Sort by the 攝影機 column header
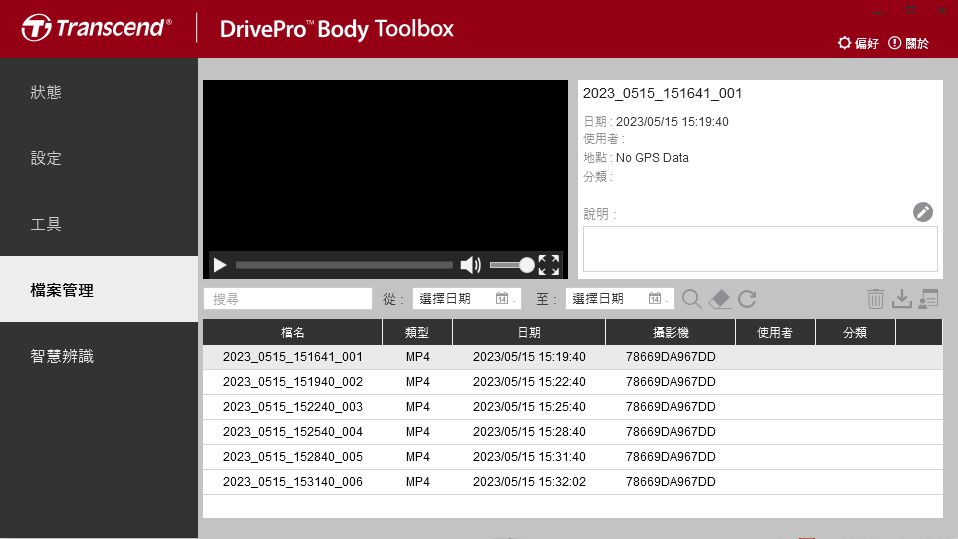 (671, 332)
